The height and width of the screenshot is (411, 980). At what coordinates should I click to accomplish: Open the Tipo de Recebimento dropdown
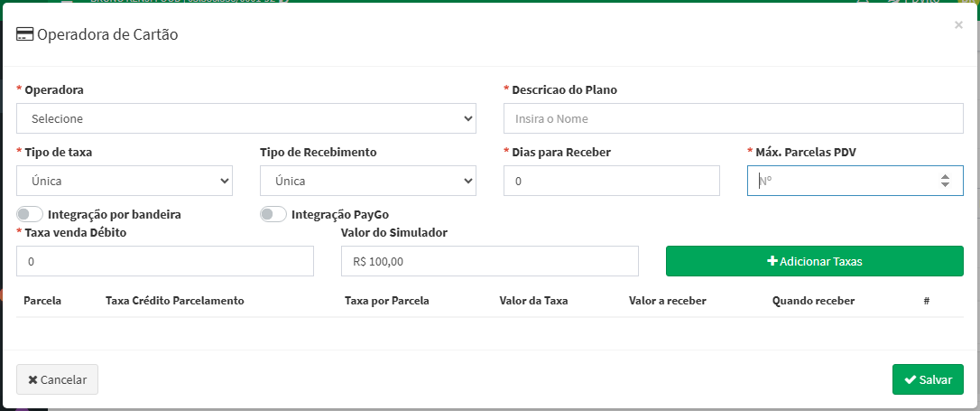pyautogui.click(x=368, y=181)
